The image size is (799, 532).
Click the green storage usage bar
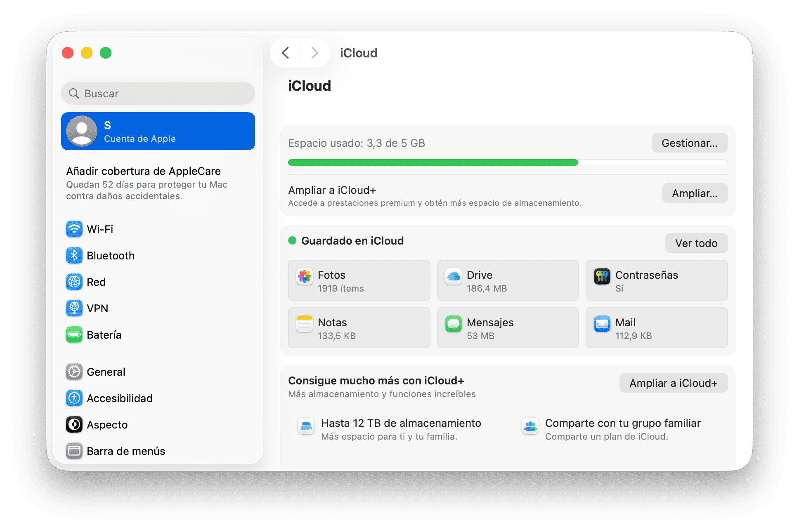coord(433,162)
